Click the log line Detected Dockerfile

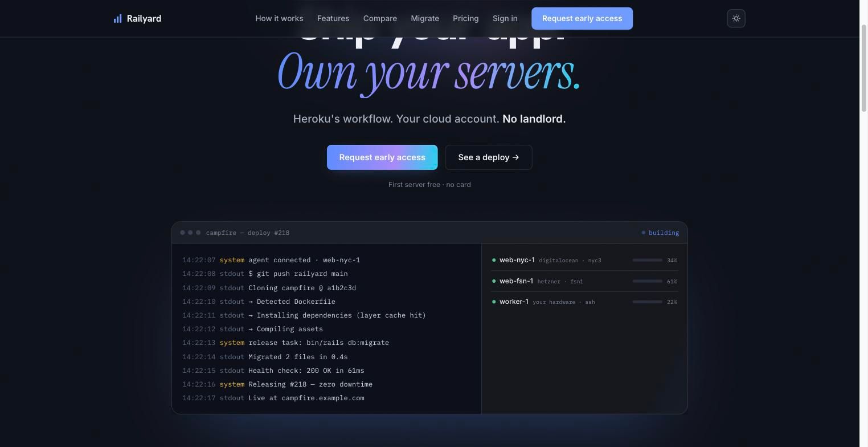pos(259,302)
